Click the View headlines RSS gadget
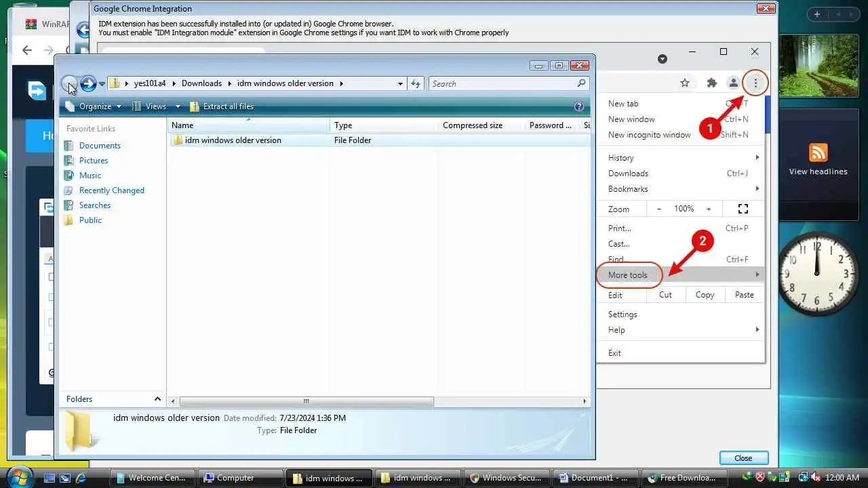The image size is (868, 488). click(818, 159)
